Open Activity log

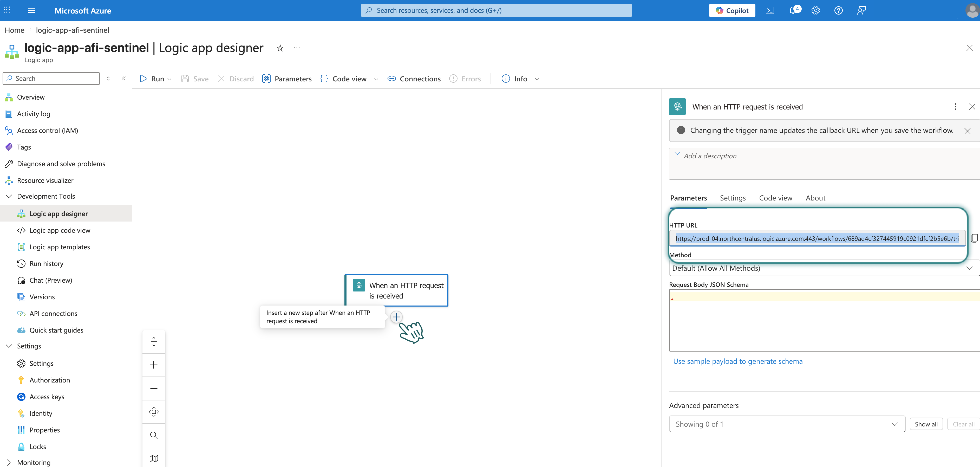coord(34,114)
